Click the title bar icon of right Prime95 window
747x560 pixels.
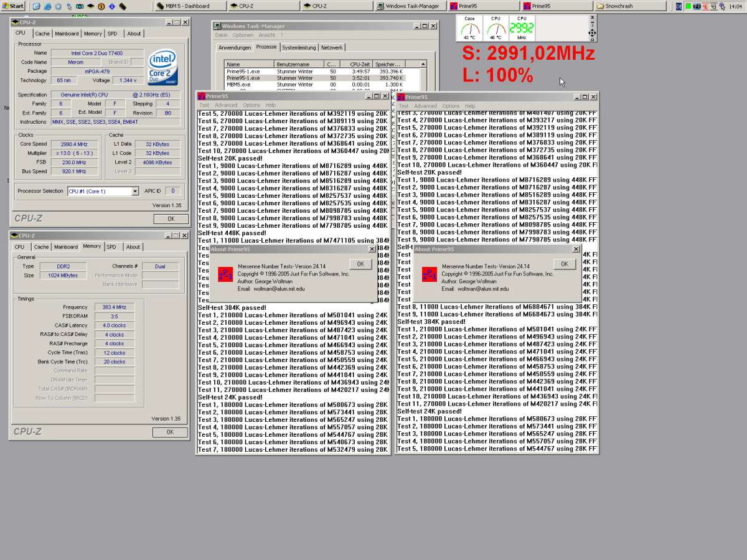coord(401,96)
